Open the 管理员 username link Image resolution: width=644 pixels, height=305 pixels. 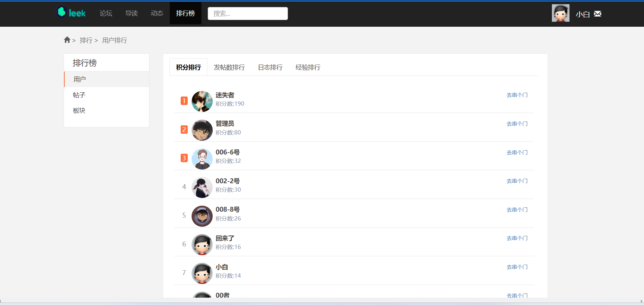225,124
